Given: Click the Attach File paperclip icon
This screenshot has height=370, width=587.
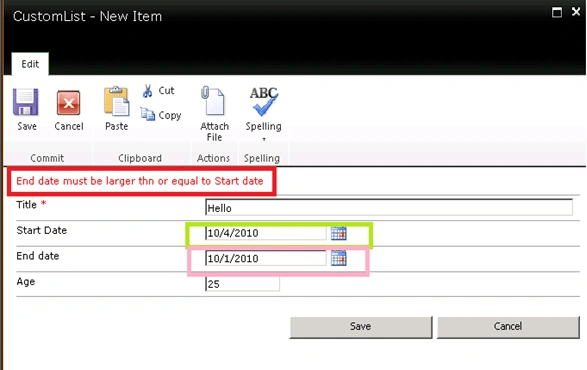Looking at the screenshot, I should pyautogui.click(x=213, y=101).
